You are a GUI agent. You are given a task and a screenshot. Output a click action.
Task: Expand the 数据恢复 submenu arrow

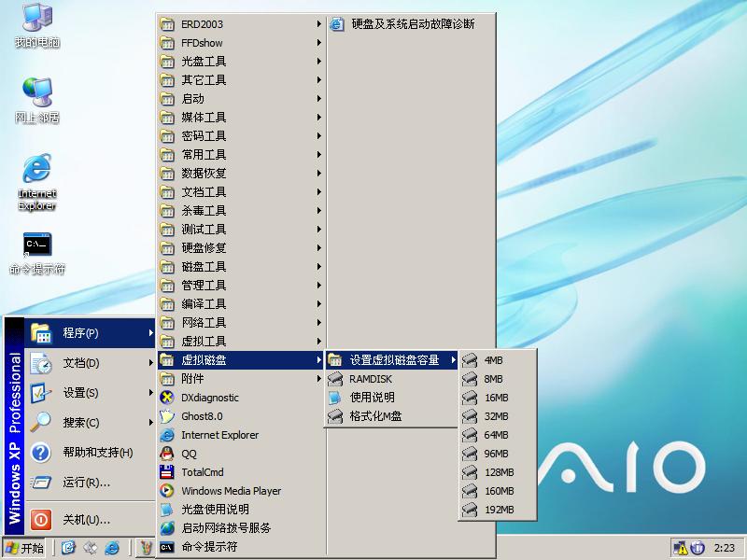pyautogui.click(x=318, y=173)
